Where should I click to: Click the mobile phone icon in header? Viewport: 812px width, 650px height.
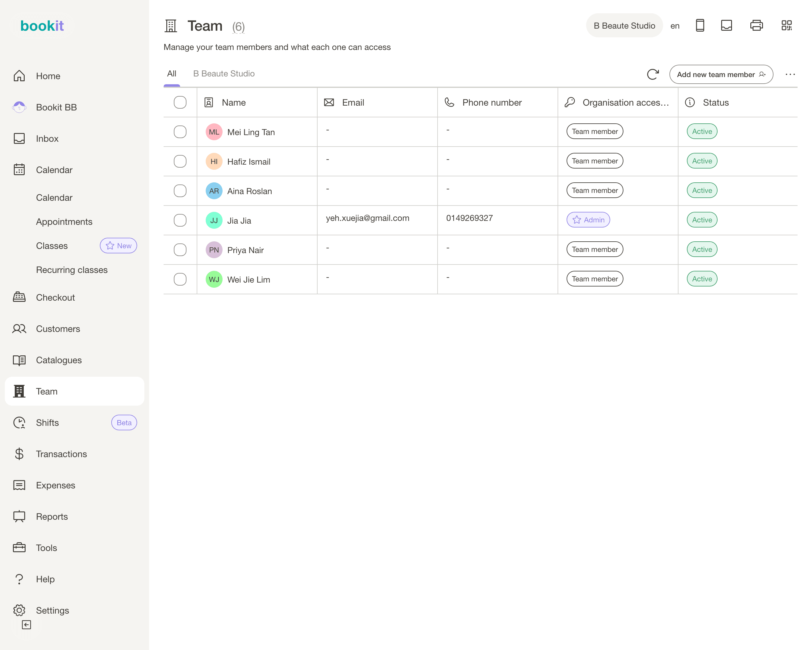coord(700,25)
